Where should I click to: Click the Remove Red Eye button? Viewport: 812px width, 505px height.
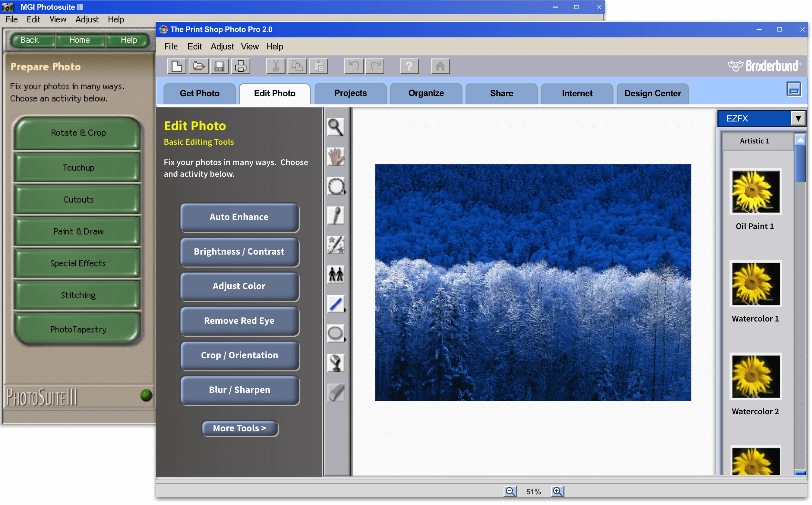coord(239,321)
